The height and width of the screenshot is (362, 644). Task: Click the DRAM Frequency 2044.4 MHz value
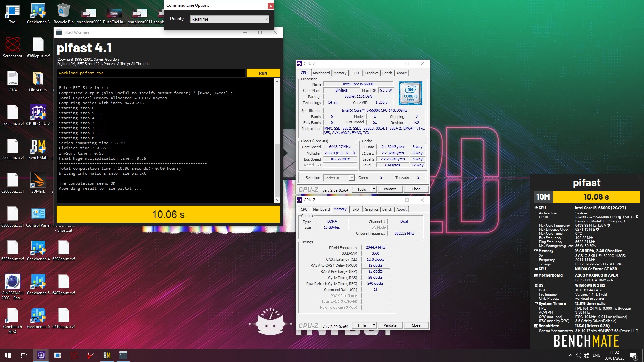click(375, 248)
